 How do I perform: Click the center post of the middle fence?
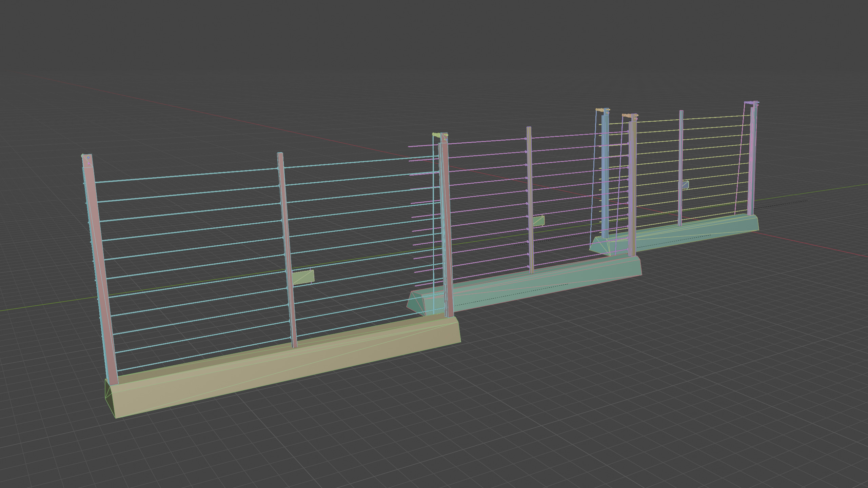coord(530,200)
